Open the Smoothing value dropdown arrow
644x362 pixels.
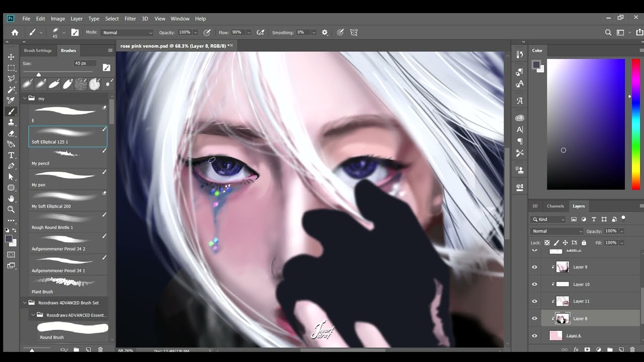[x=313, y=32]
